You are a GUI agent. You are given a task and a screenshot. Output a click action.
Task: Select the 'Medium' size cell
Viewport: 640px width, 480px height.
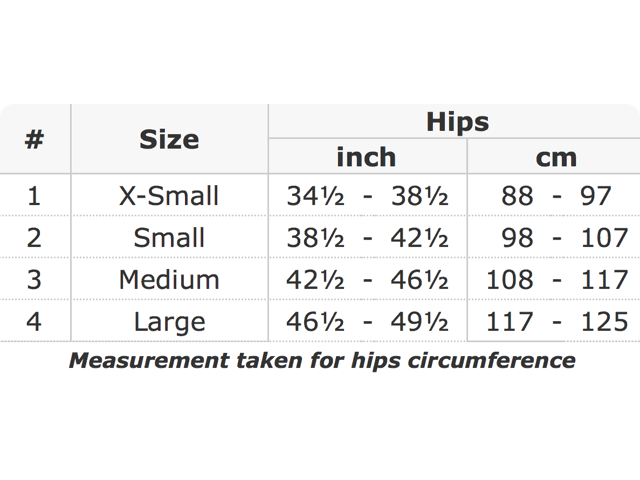tap(169, 279)
